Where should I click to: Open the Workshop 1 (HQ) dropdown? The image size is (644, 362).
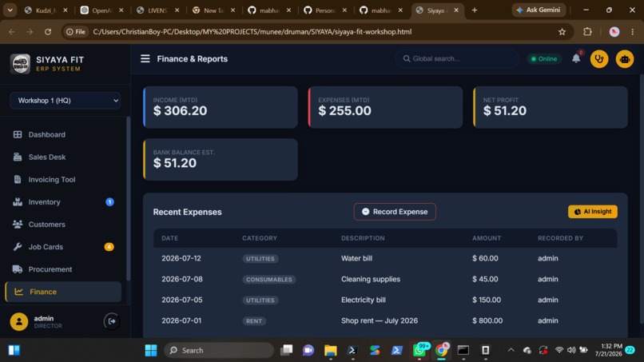(x=65, y=101)
